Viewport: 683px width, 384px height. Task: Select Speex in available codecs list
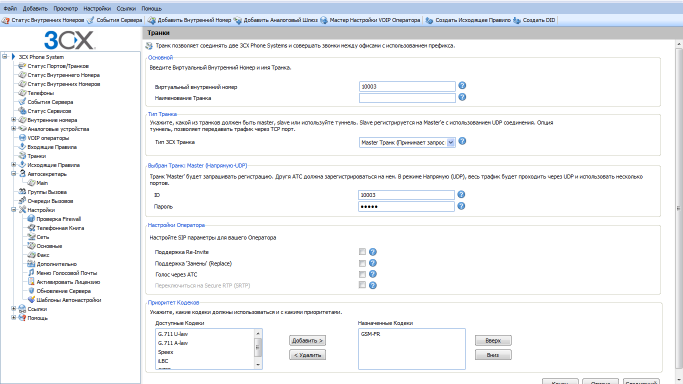coord(166,352)
